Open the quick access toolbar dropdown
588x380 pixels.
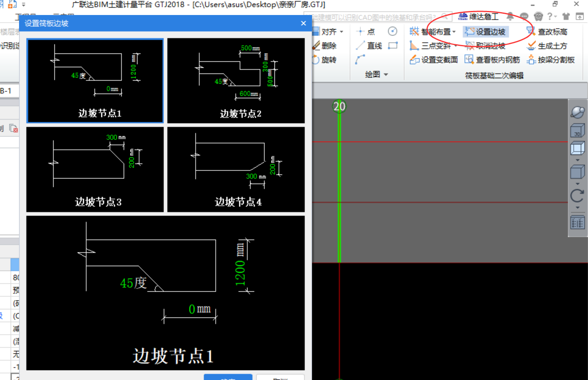[x=24, y=5]
